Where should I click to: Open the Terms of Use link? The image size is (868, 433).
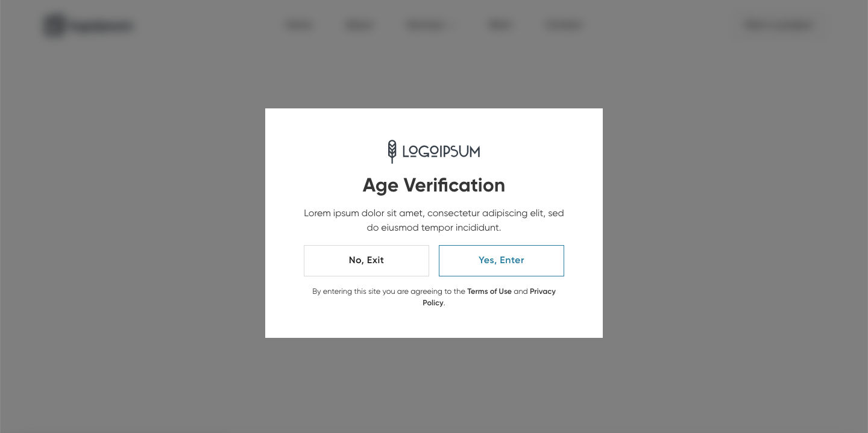click(x=489, y=291)
